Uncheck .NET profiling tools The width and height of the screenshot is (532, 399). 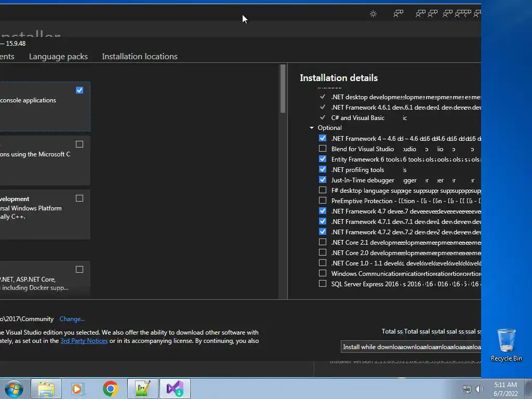pos(323,169)
